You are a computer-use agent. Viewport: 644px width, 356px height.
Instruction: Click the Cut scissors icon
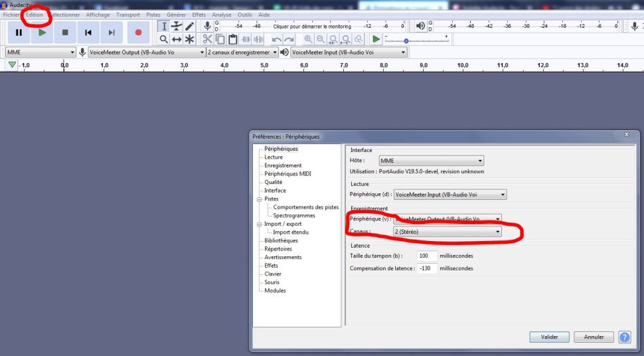point(207,39)
